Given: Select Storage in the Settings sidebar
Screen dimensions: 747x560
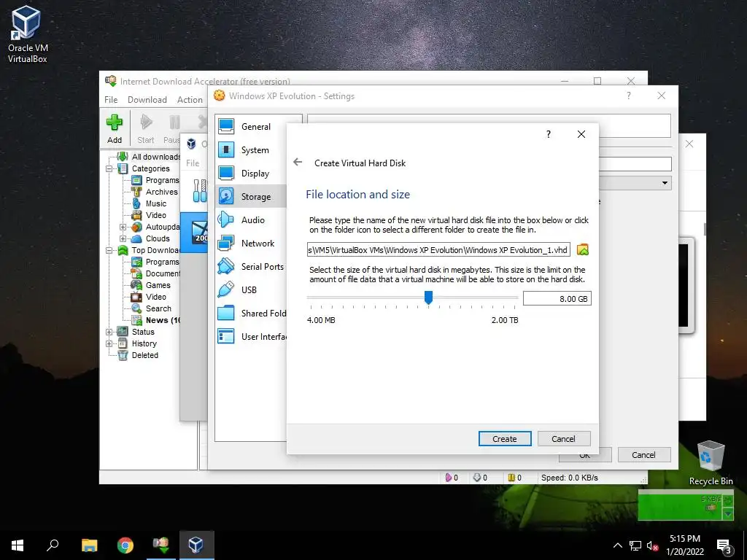Looking at the screenshot, I should tap(251, 197).
